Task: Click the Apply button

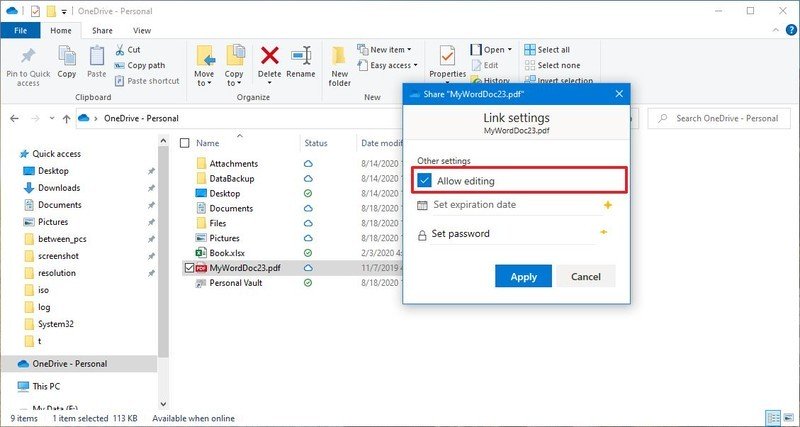Action: [x=523, y=277]
